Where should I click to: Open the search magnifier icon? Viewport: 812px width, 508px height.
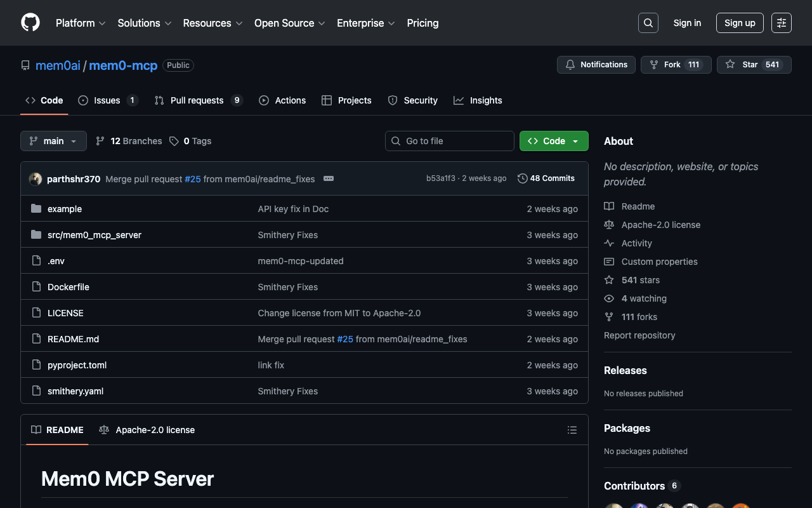click(648, 23)
